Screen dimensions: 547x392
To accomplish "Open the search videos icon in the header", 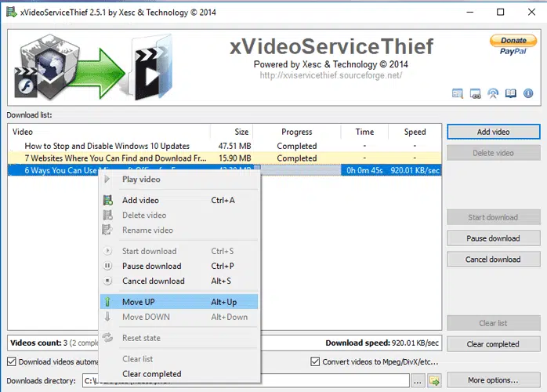I will [458, 93].
